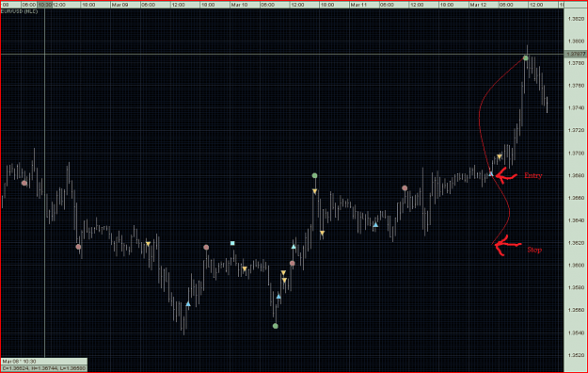Select the Mar 12 date label on time axis
Screen dimensions: 588x373
click(x=478, y=5)
